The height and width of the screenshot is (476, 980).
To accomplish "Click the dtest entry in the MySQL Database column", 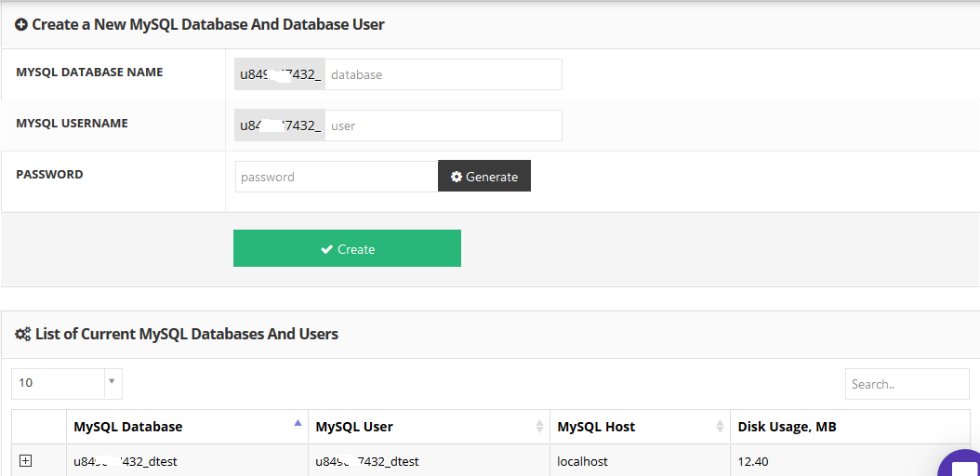I will 125,462.
